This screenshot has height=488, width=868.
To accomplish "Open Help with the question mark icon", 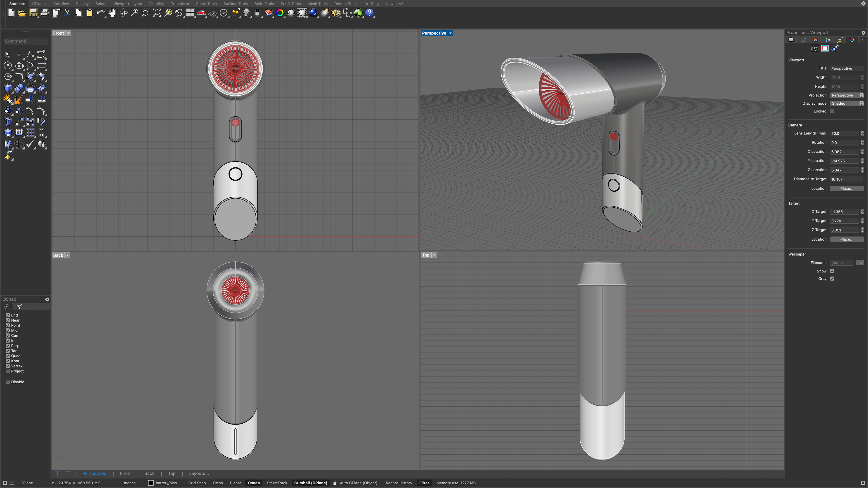I will click(x=370, y=13).
